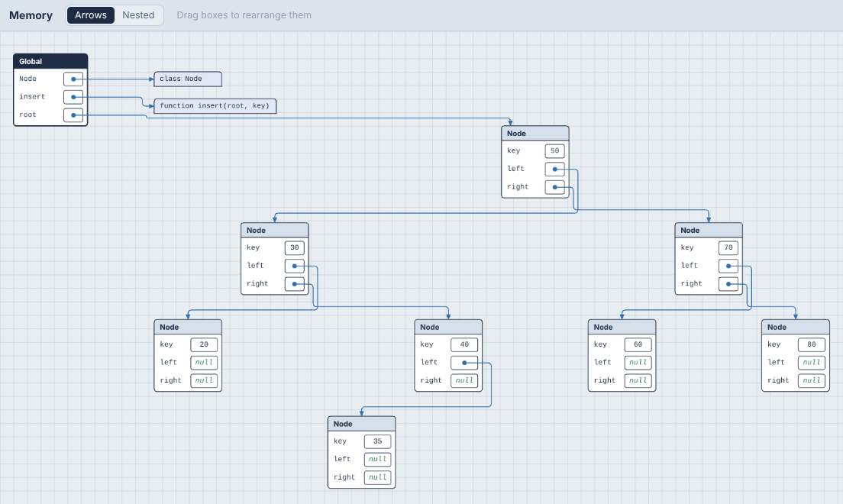Click left null of node 35
The height and width of the screenshot is (504, 843).
click(x=377, y=460)
